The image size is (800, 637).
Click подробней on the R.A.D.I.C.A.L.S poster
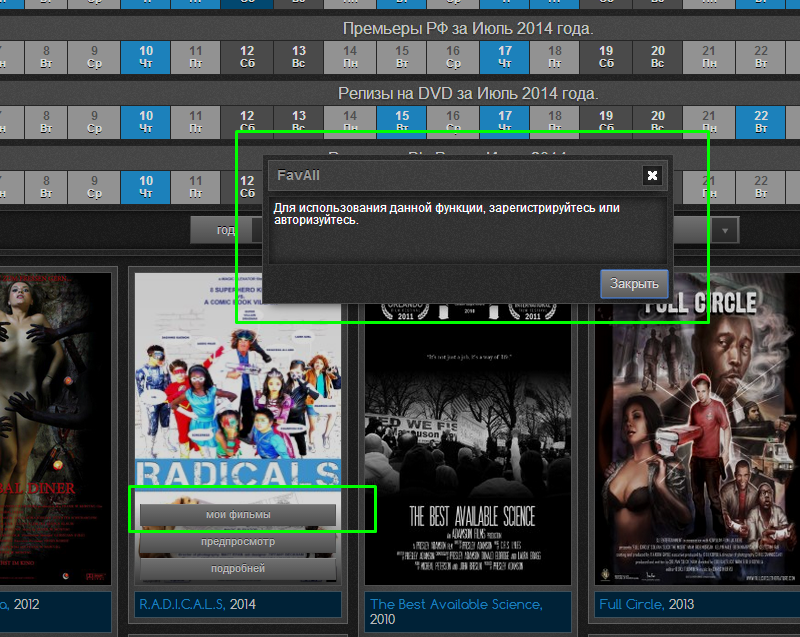pyautogui.click(x=238, y=568)
